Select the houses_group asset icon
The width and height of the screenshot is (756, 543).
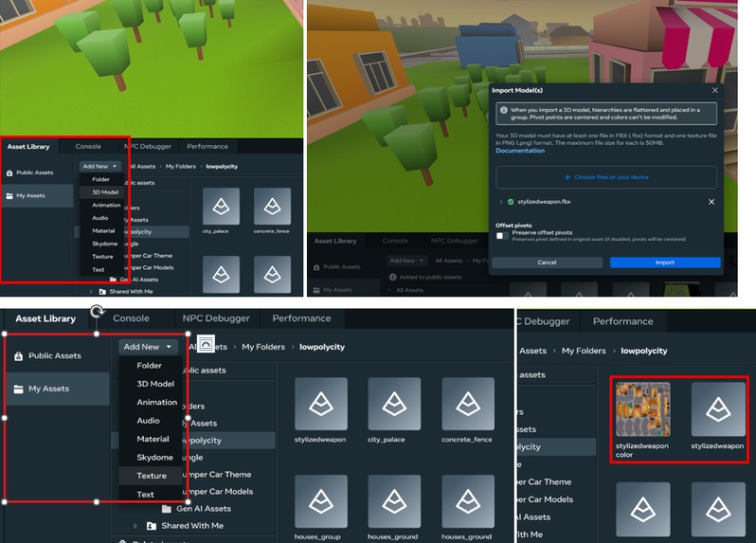[x=321, y=501]
